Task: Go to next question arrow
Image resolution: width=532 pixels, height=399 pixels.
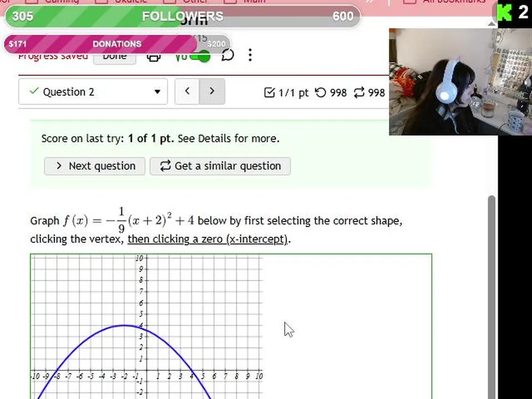Action: coord(212,91)
